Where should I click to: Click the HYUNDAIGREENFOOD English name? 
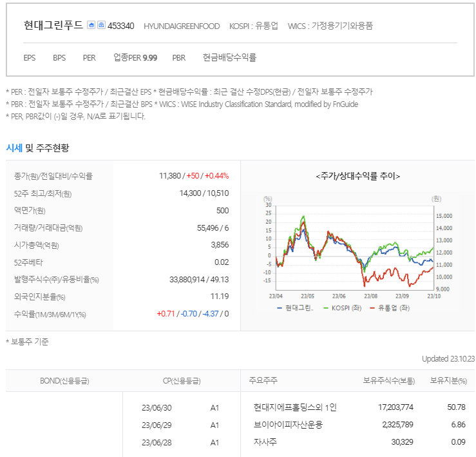[x=182, y=26]
